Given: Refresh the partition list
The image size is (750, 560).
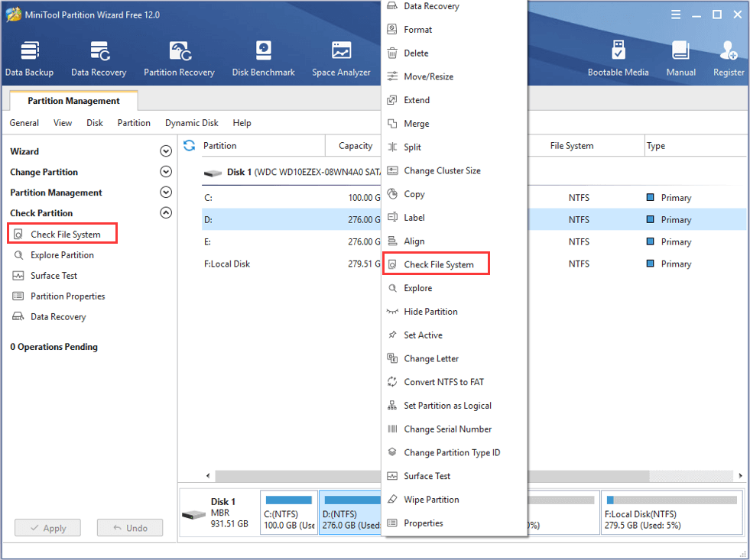Looking at the screenshot, I should click(190, 145).
